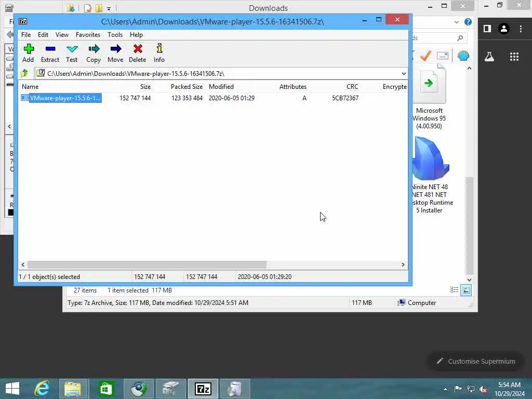532x399 pixels.
Task: Open the View menu
Action: click(62, 35)
